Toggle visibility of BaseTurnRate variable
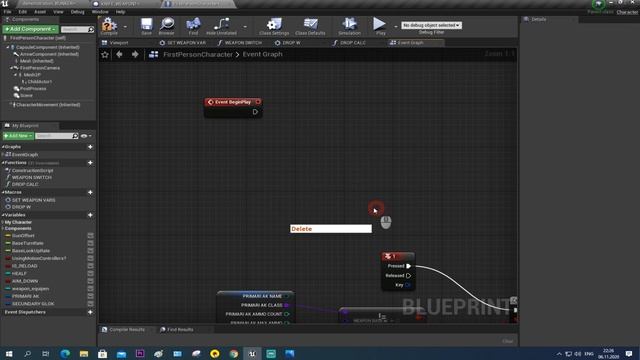The image size is (640, 360). [91, 243]
